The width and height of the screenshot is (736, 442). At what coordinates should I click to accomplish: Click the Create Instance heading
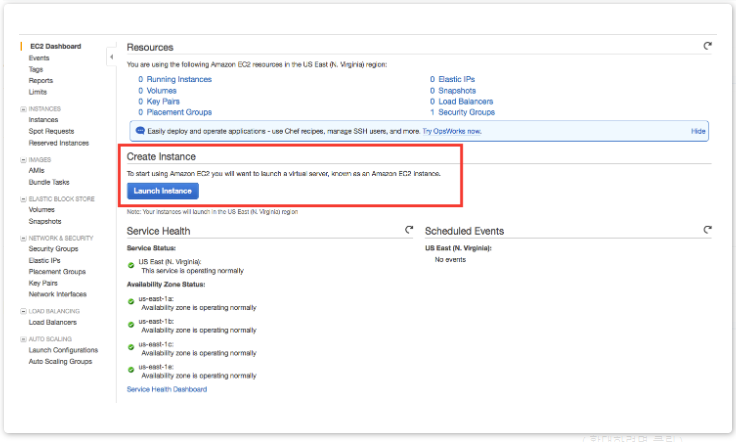tap(161, 157)
